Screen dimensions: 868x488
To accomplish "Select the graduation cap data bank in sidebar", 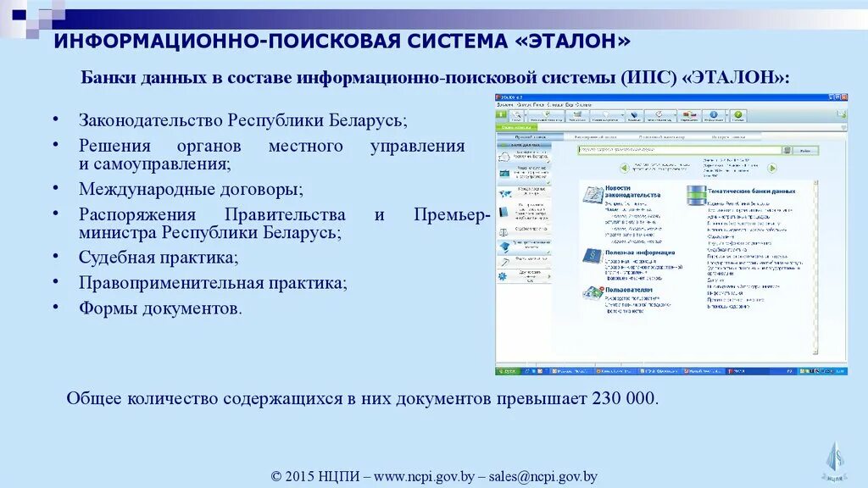I will pyautogui.click(x=505, y=247).
